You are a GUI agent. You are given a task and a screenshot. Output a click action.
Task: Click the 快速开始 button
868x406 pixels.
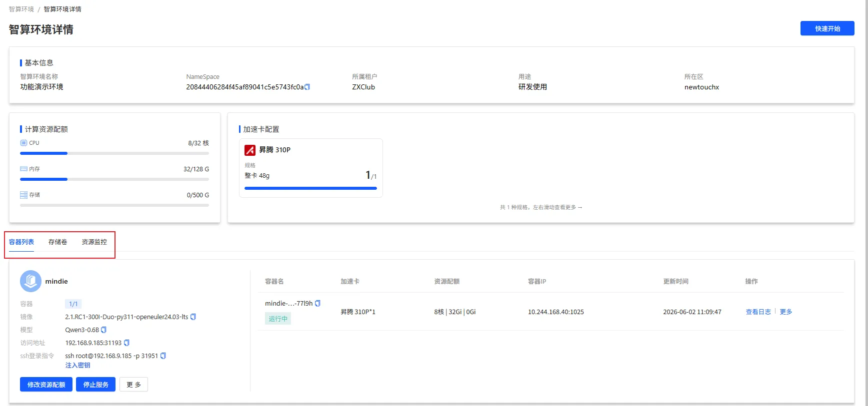click(827, 28)
